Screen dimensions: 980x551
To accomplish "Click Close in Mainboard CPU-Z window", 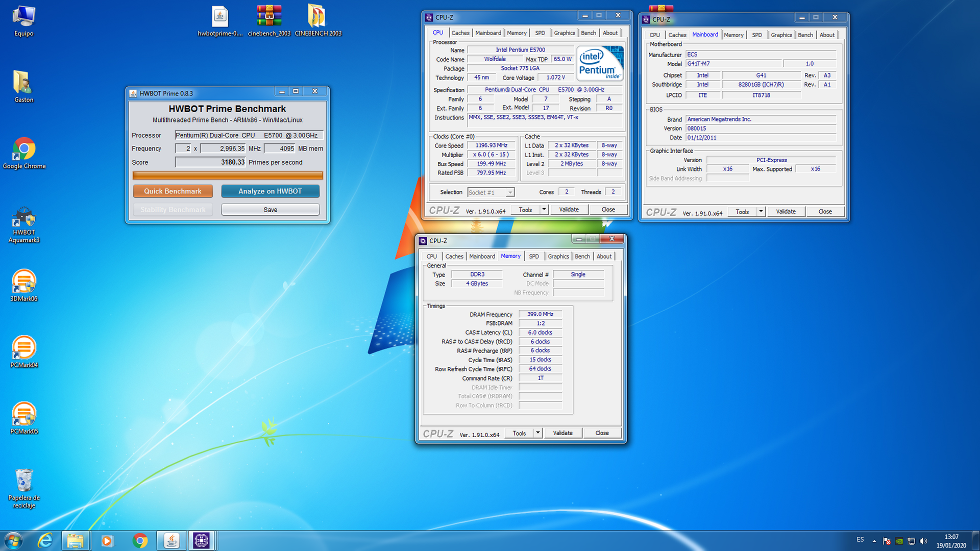I will [x=825, y=211].
